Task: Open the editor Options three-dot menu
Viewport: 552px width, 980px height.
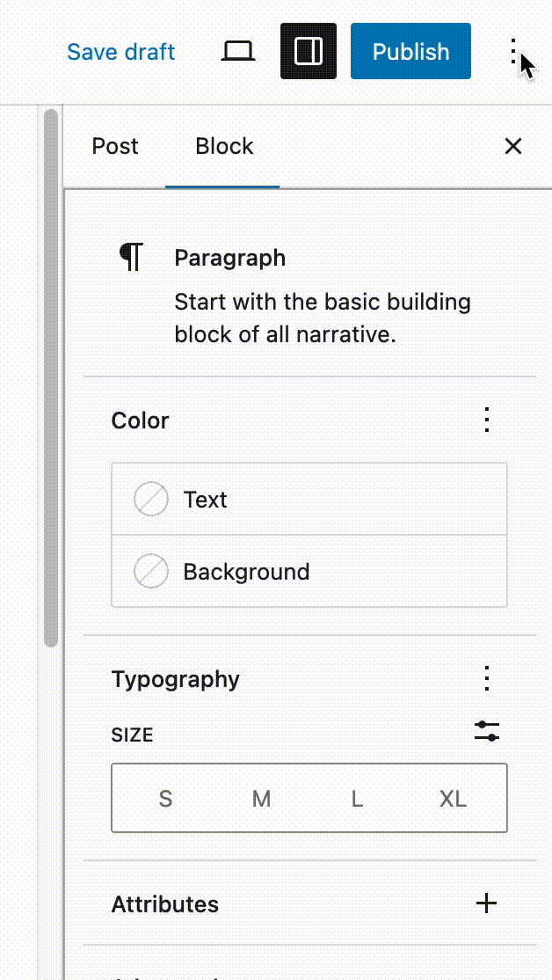Action: tap(514, 52)
